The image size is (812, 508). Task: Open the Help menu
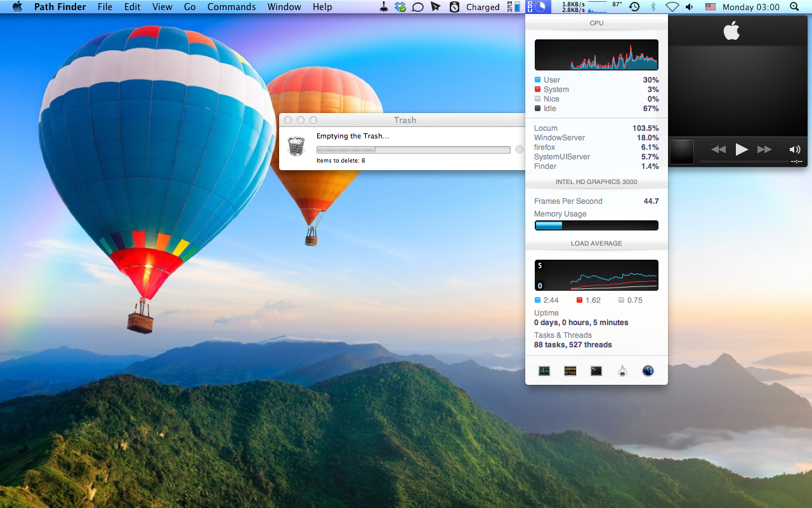pos(322,7)
